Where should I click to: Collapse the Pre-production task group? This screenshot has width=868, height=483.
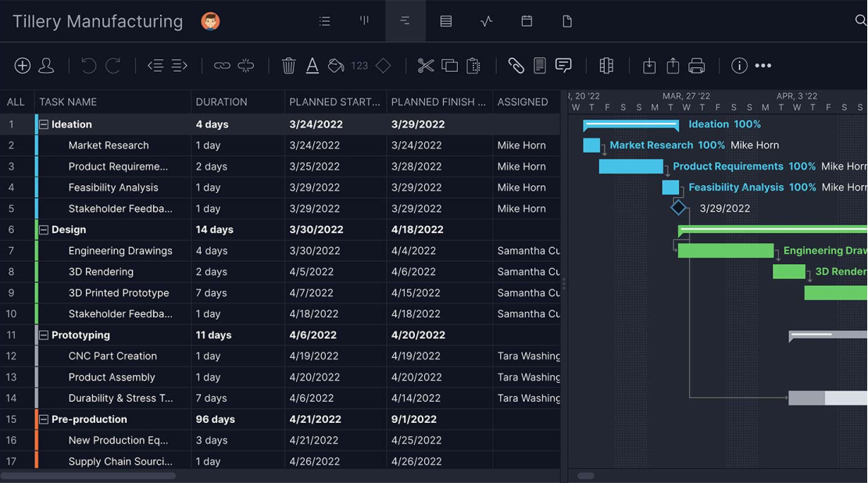coord(44,419)
